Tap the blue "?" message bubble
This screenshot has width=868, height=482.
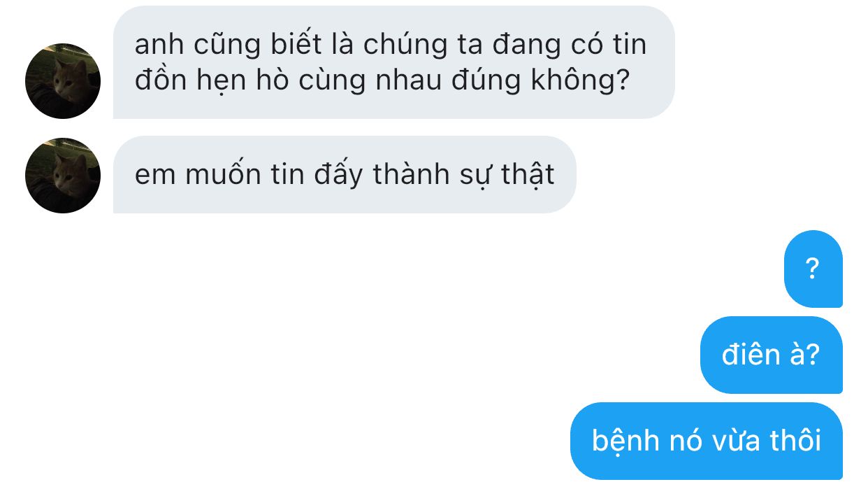(x=813, y=269)
